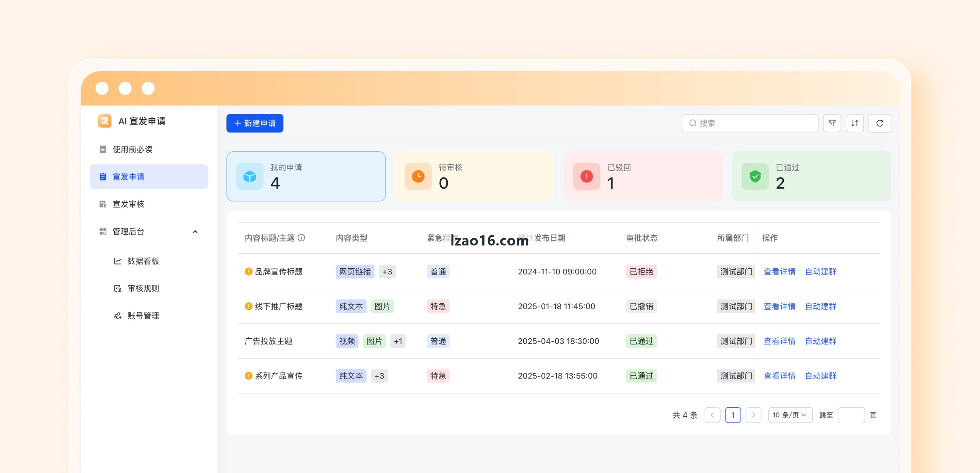980x473 pixels.
Task: Click warning icon beside 系列产品宣传
Action: pyautogui.click(x=248, y=376)
